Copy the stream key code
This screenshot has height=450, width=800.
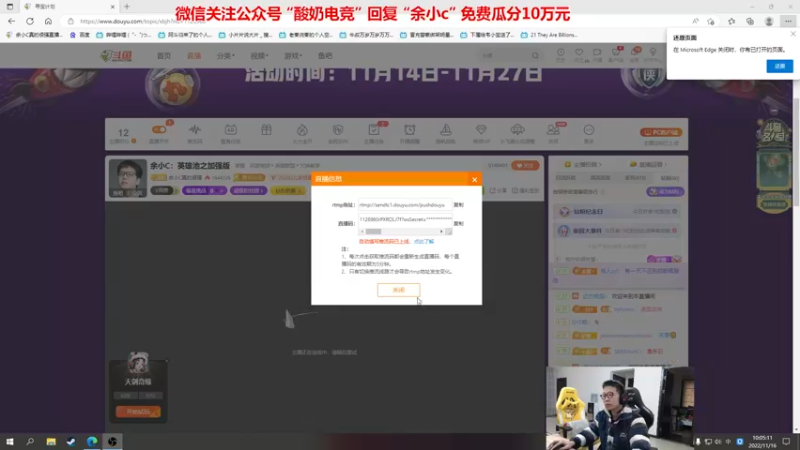[x=459, y=223]
